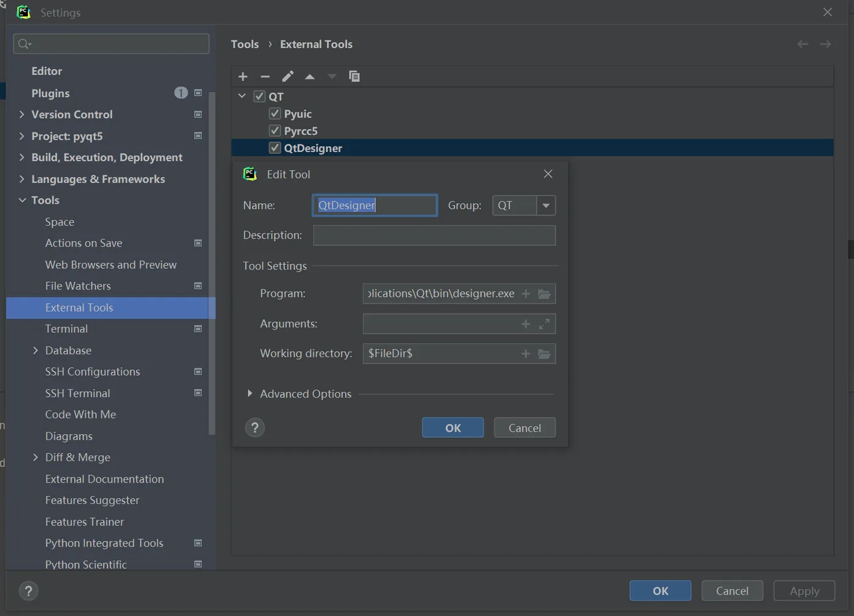Browse for Program file folder icon

(544, 294)
